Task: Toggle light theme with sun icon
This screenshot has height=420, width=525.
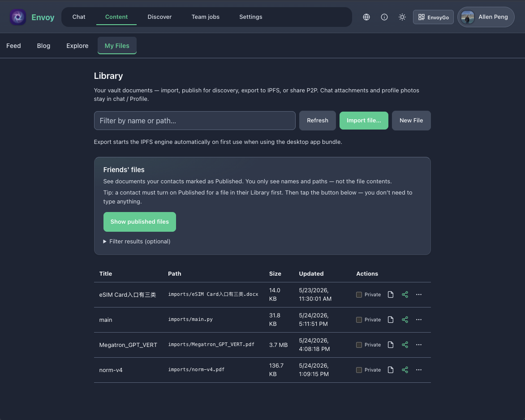Action: pyautogui.click(x=402, y=17)
